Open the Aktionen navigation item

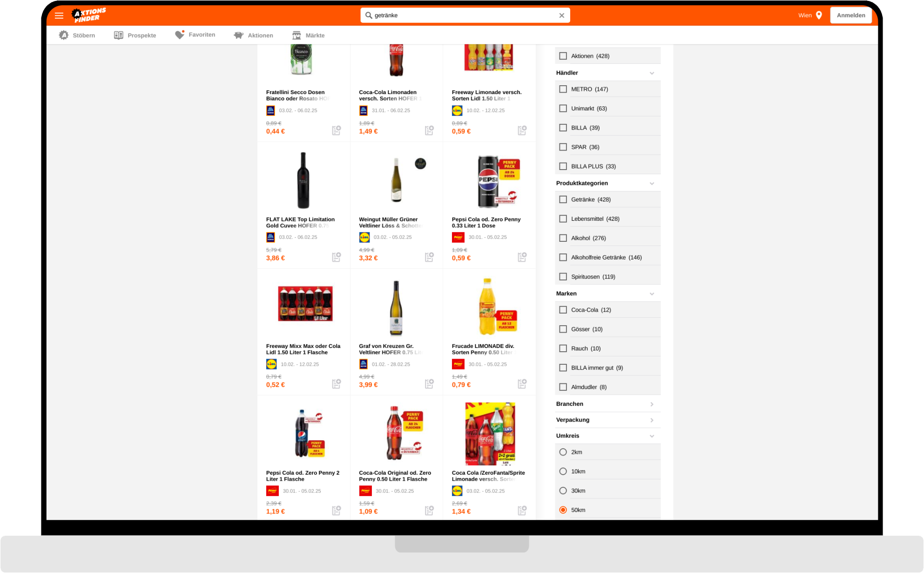coord(254,34)
